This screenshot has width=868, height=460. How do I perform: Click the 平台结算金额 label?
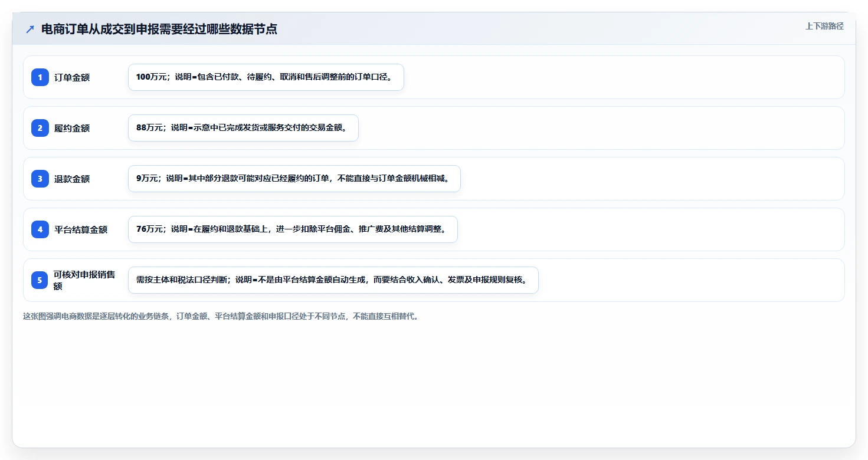[x=81, y=229]
